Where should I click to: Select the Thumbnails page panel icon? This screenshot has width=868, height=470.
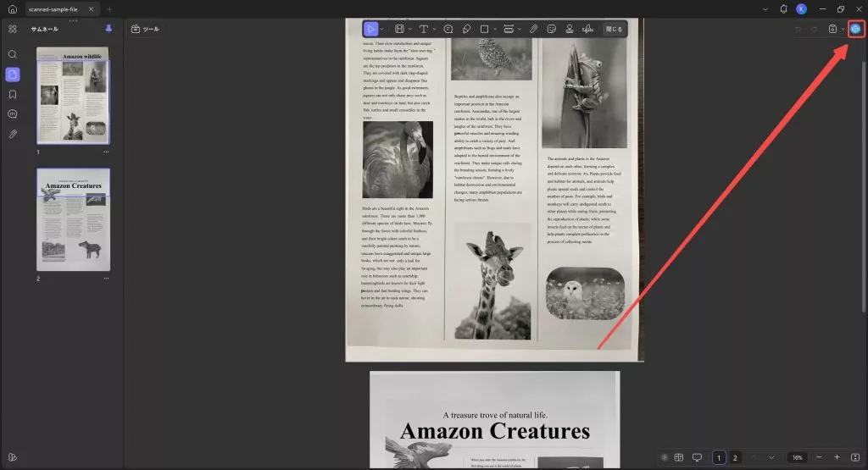pos(12,74)
